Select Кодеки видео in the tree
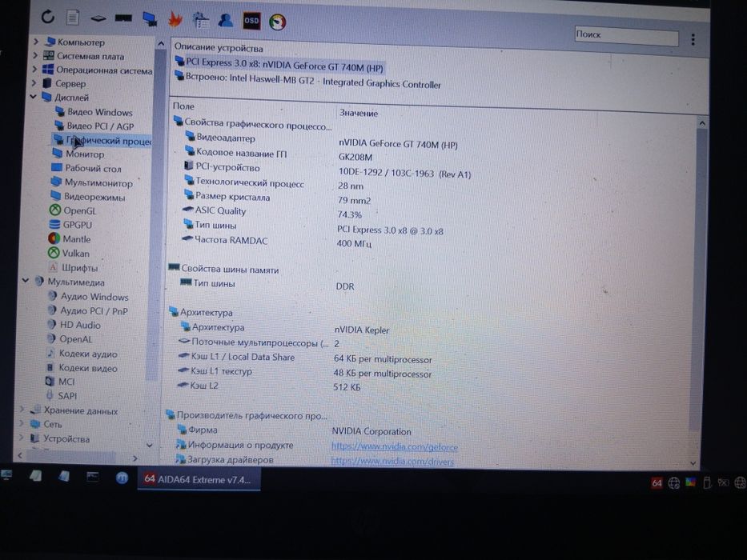747x560 pixels. pos(81,368)
